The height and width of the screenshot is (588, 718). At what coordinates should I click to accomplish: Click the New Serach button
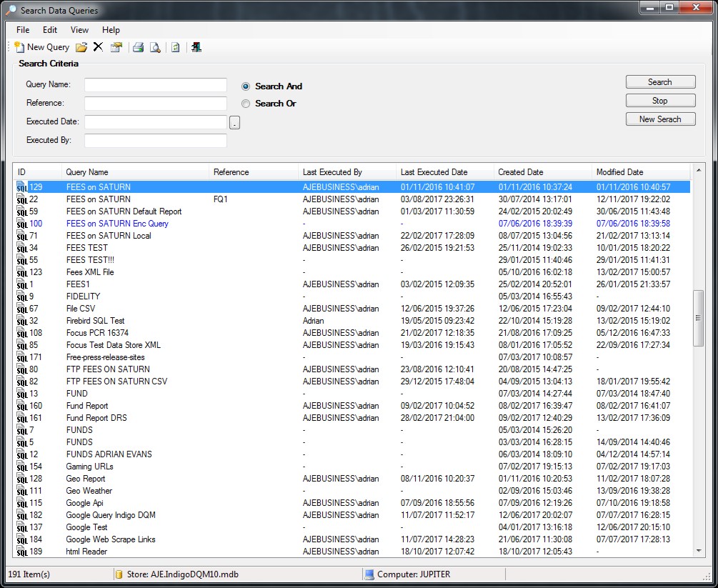[x=660, y=119]
